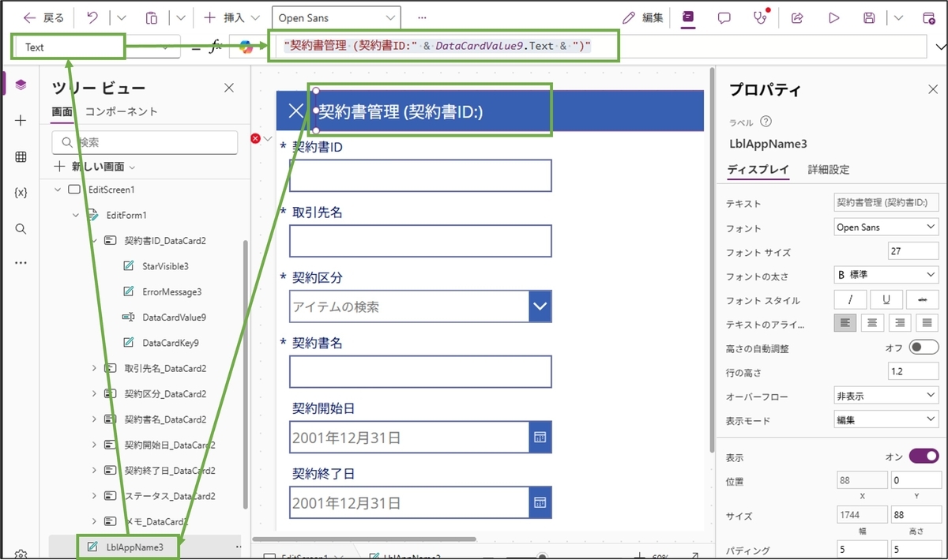The image size is (948, 560).
Task: Open the フォントの太さ dropdown
Action: coord(886,276)
